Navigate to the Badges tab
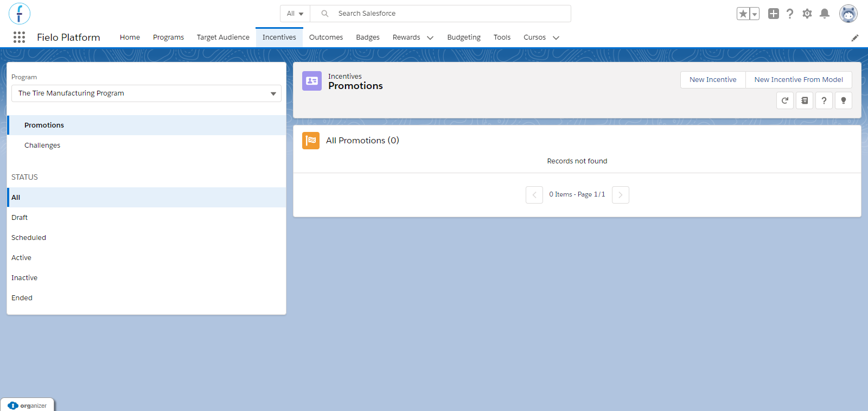 pyautogui.click(x=368, y=37)
